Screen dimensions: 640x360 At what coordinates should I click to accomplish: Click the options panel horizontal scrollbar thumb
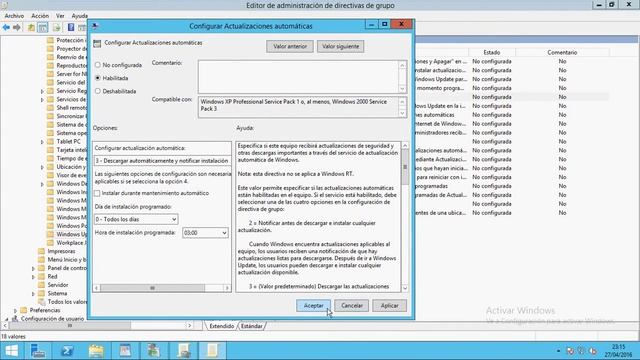click(152, 288)
